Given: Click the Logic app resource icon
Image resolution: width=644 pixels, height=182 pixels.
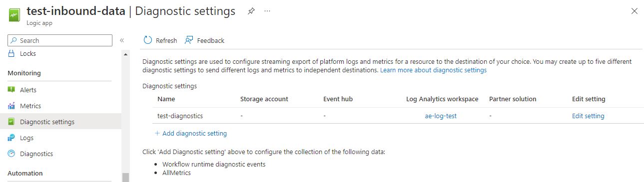Looking at the screenshot, I should coord(14,14).
